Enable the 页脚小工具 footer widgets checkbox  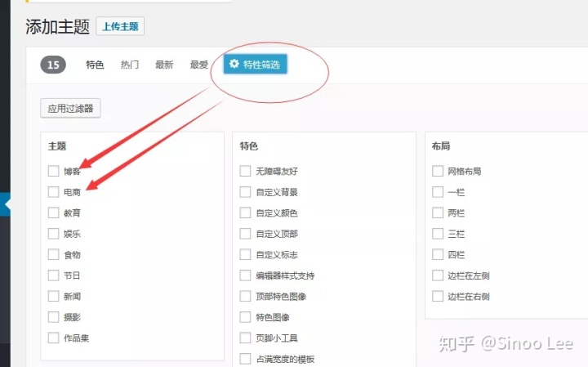tap(245, 338)
